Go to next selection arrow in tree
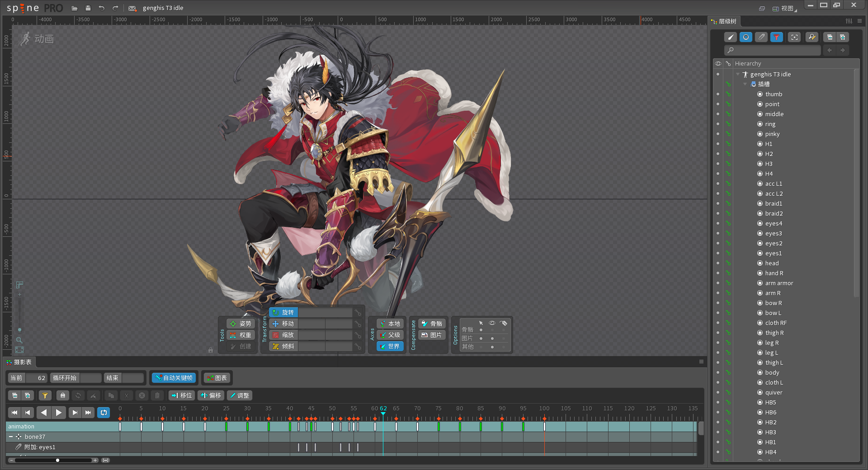Image resolution: width=868 pixels, height=470 pixels. tap(843, 50)
